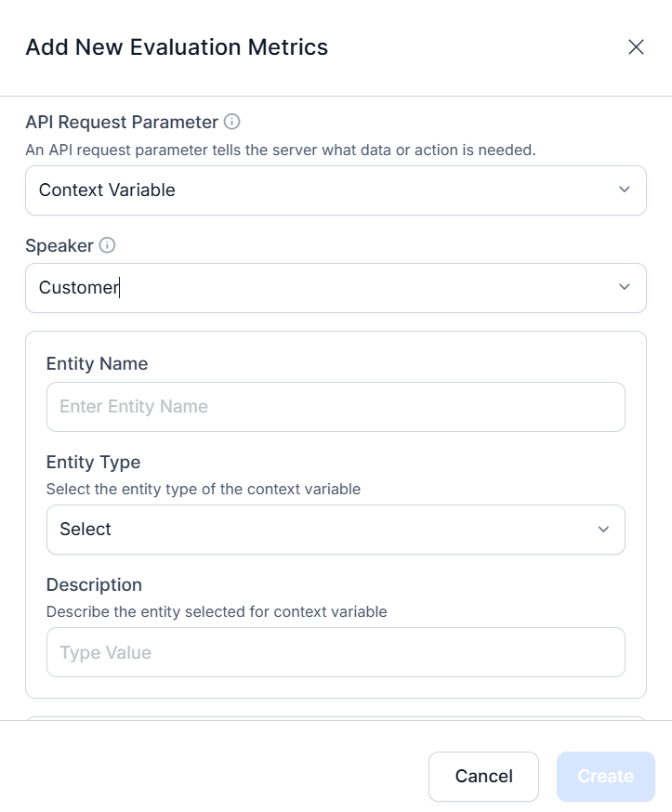Click the Speaker label text

(59, 245)
